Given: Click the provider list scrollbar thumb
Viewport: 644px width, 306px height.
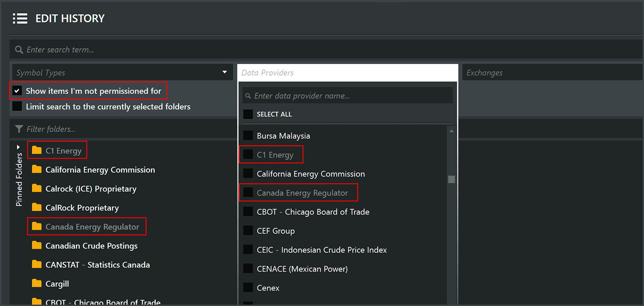Looking at the screenshot, I should (451, 179).
